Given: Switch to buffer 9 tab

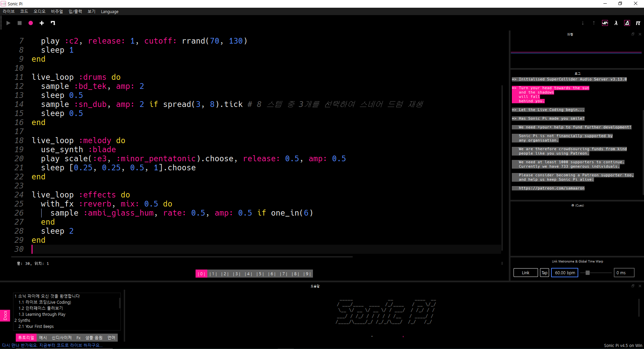Looking at the screenshot, I should pyautogui.click(x=307, y=274).
